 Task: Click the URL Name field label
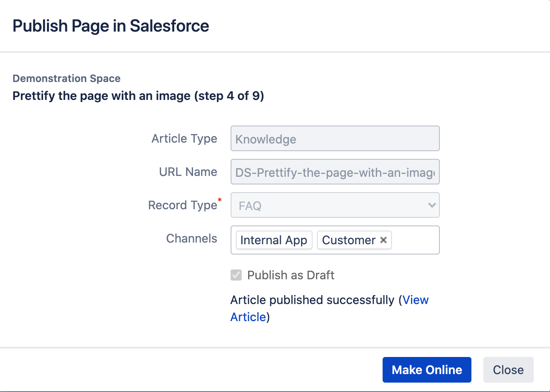[x=188, y=172]
